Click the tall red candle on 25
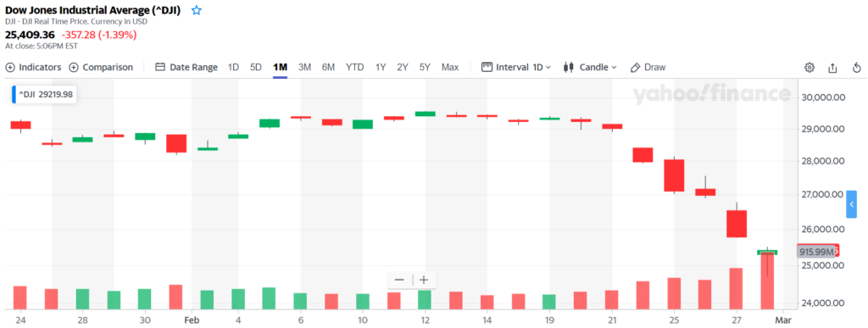 coord(674,175)
